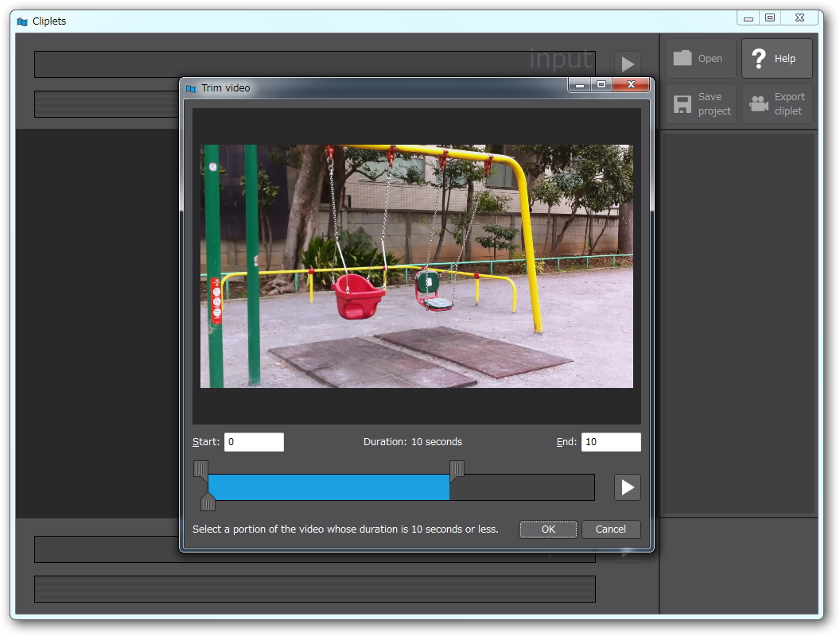Click the input timeline bar in main window
840x636 pixels.
(315, 64)
